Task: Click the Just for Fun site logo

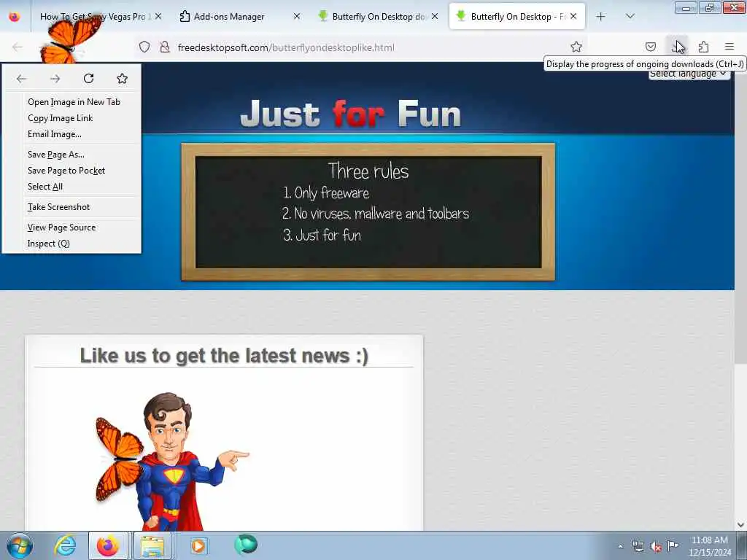Action: tap(351, 114)
